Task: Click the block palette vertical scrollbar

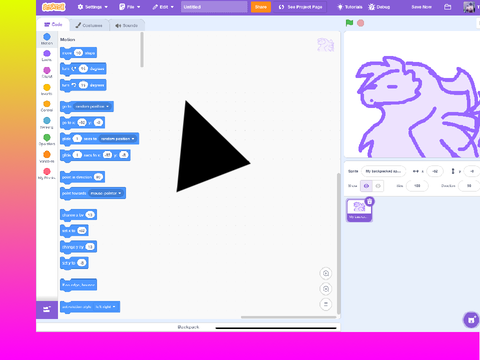Action: tap(142, 50)
